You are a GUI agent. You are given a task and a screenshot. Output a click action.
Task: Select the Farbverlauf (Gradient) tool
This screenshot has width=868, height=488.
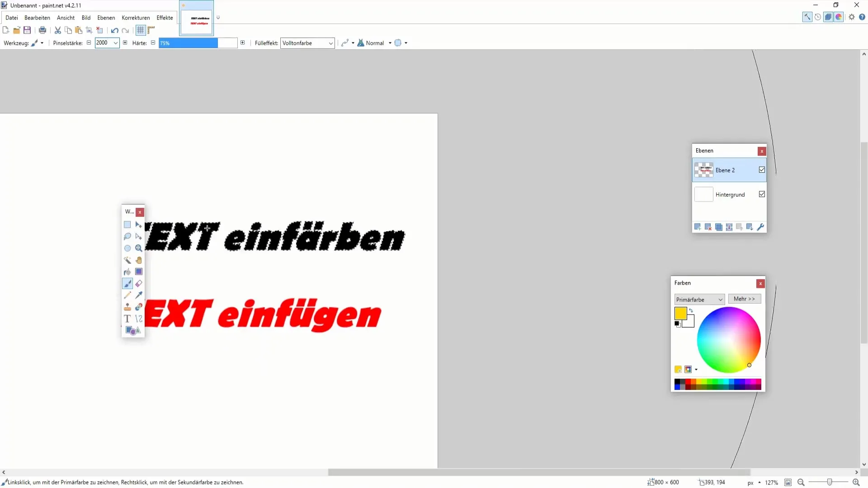coord(139,272)
